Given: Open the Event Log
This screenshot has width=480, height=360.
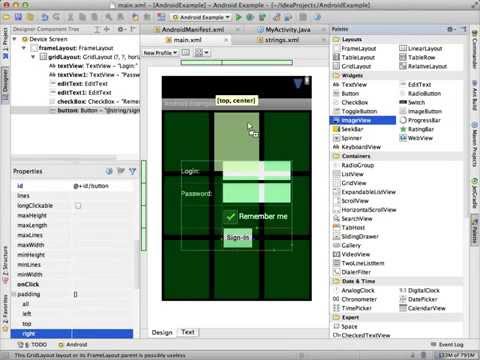Looking at the screenshot, I should coord(447,344).
